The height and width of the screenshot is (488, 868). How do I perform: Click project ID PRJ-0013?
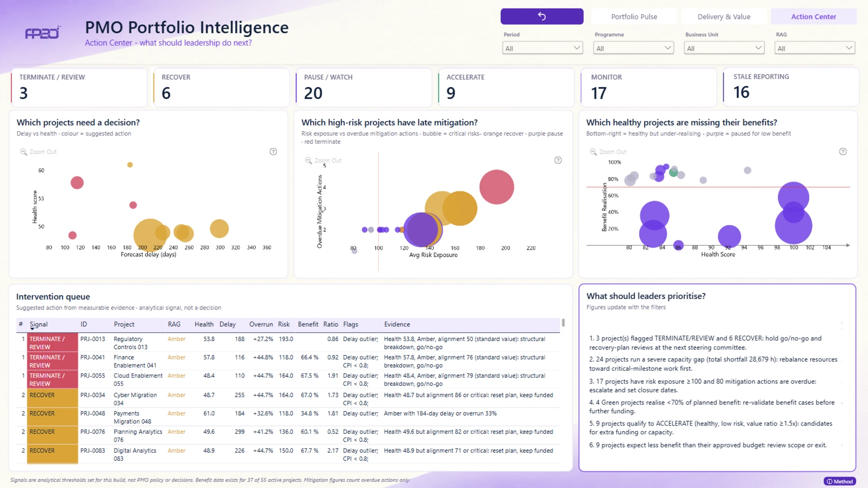tap(93, 339)
